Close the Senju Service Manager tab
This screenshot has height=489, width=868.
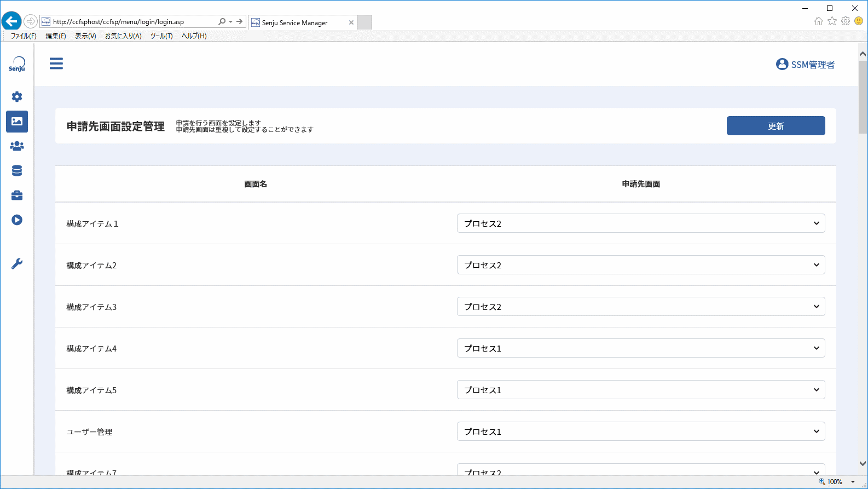click(351, 22)
